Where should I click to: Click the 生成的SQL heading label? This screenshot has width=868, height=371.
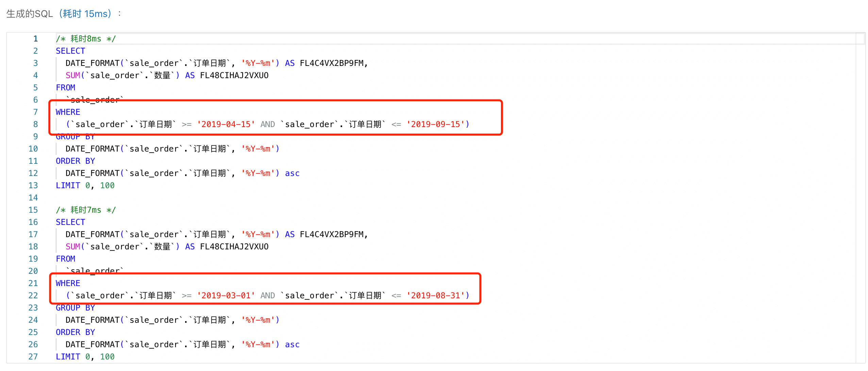(x=30, y=14)
